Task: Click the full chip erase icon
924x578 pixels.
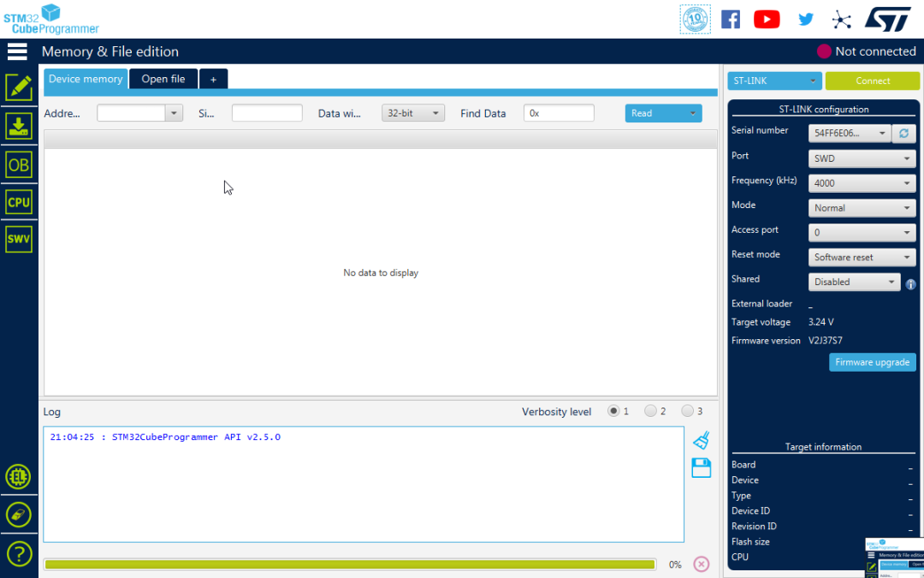Action: tap(19, 515)
